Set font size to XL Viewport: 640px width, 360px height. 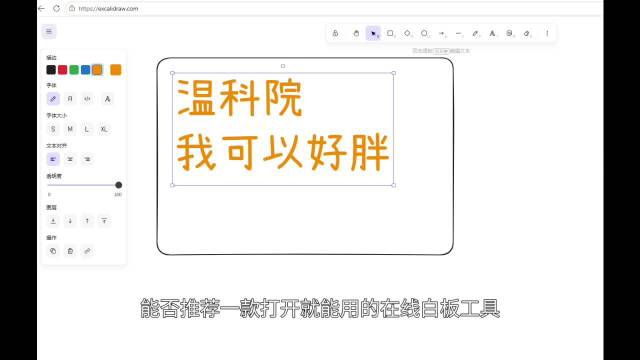tap(104, 129)
